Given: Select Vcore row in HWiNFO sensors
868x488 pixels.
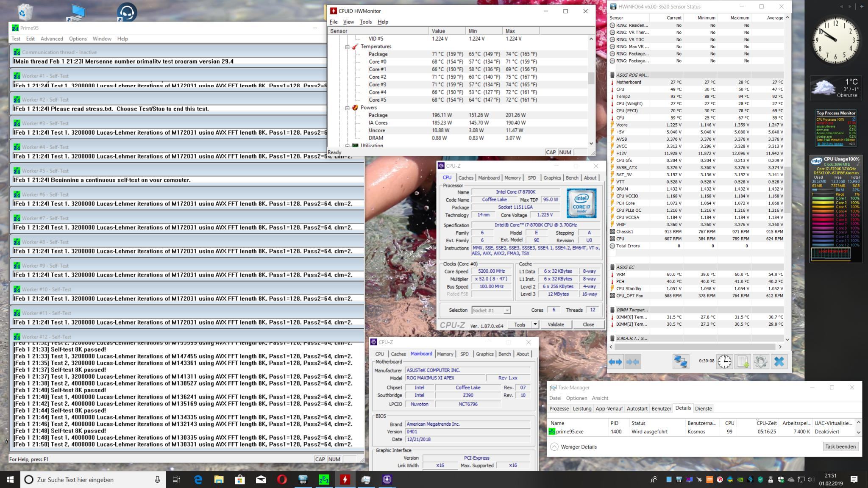Looking at the screenshot, I should [x=696, y=125].
